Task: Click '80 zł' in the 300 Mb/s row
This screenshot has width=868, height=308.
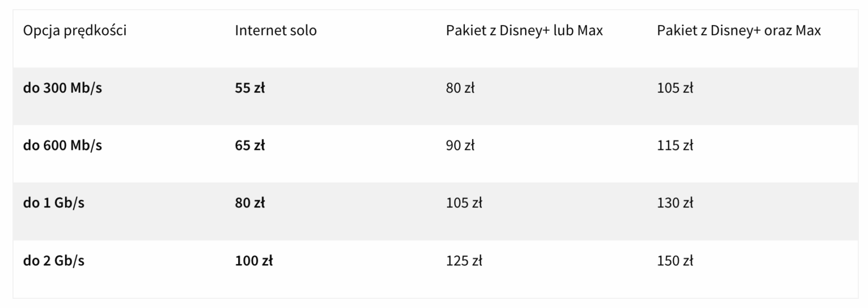Action: pos(460,88)
